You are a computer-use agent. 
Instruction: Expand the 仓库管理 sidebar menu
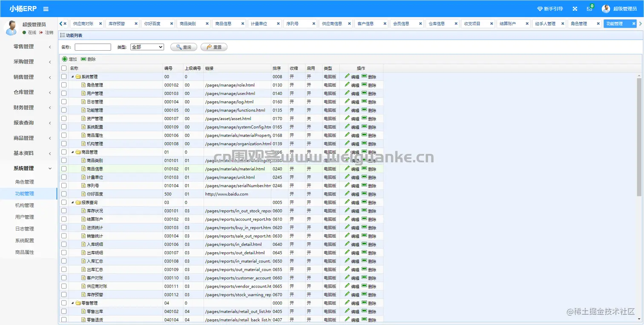point(29,92)
